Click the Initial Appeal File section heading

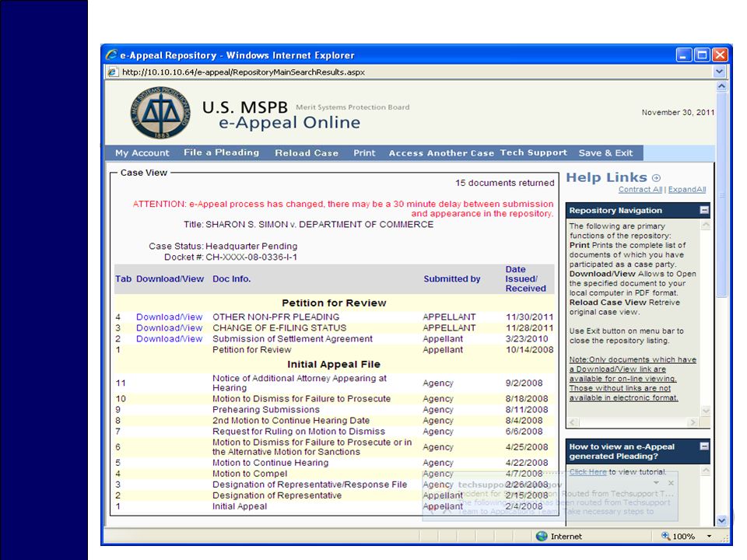(334, 364)
